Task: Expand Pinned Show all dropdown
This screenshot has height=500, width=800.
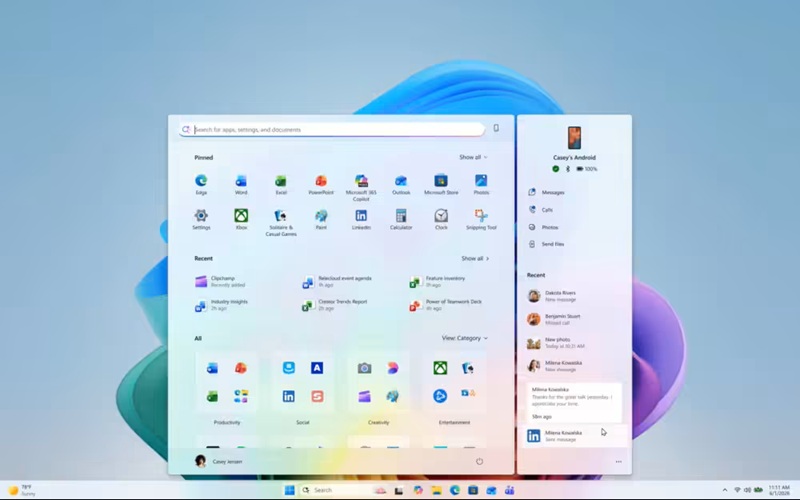Action: click(x=473, y=157)
